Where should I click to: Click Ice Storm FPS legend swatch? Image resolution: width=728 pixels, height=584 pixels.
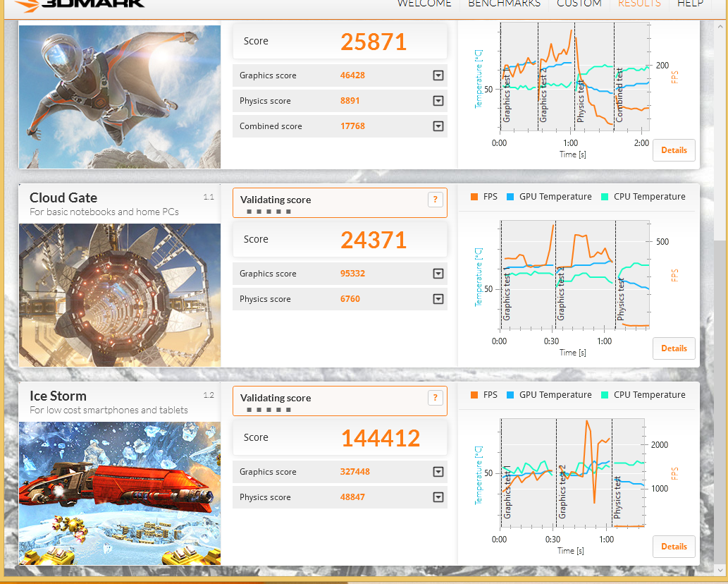(474, 395)
